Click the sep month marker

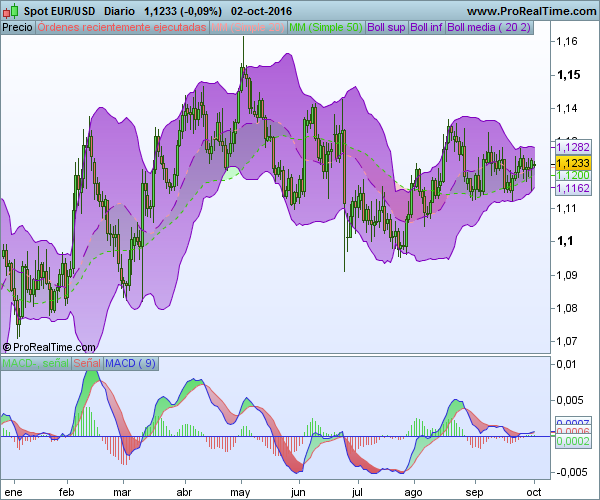(x=474, y=493)
